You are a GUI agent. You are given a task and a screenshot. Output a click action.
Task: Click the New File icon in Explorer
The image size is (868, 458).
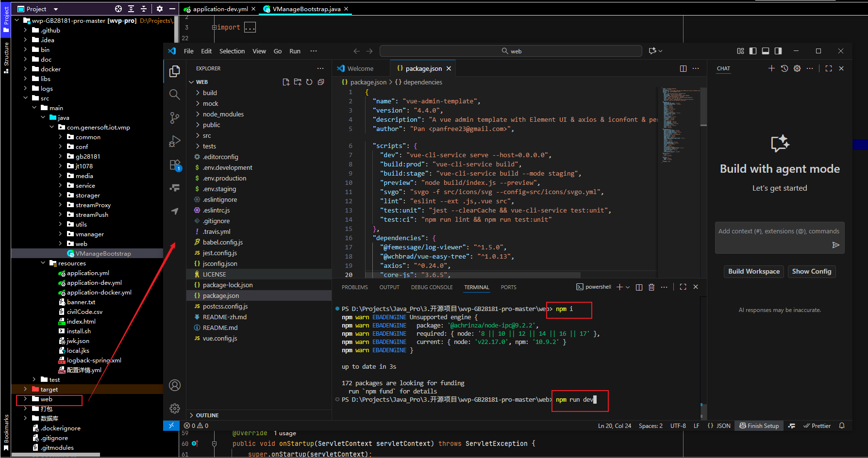[286, 82]
